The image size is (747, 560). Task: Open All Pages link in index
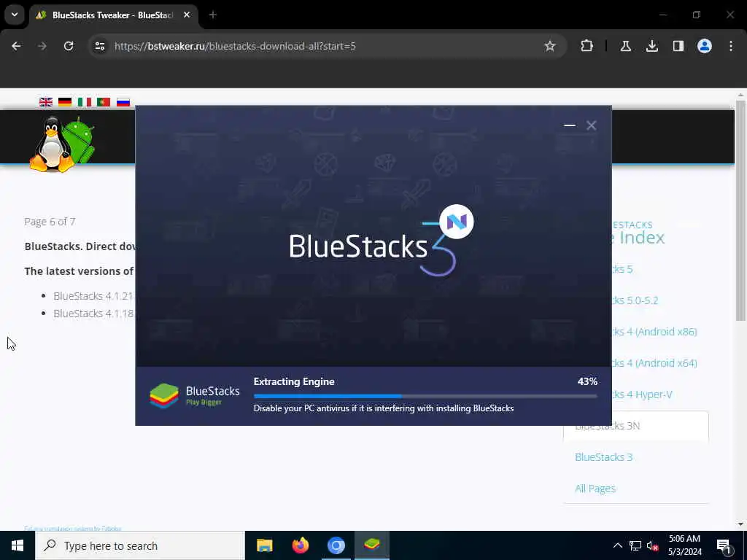click(595, 489)
